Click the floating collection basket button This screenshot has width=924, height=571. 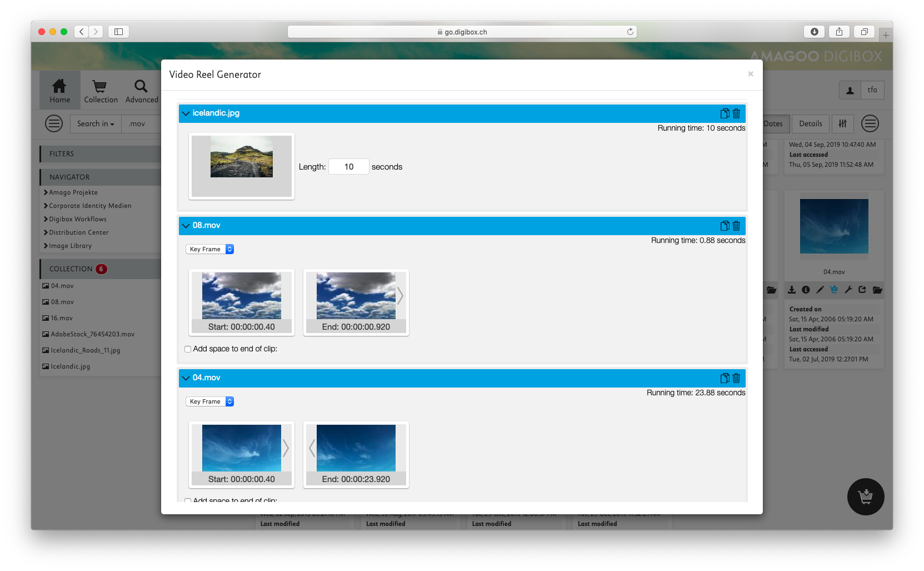click(865, 496)
